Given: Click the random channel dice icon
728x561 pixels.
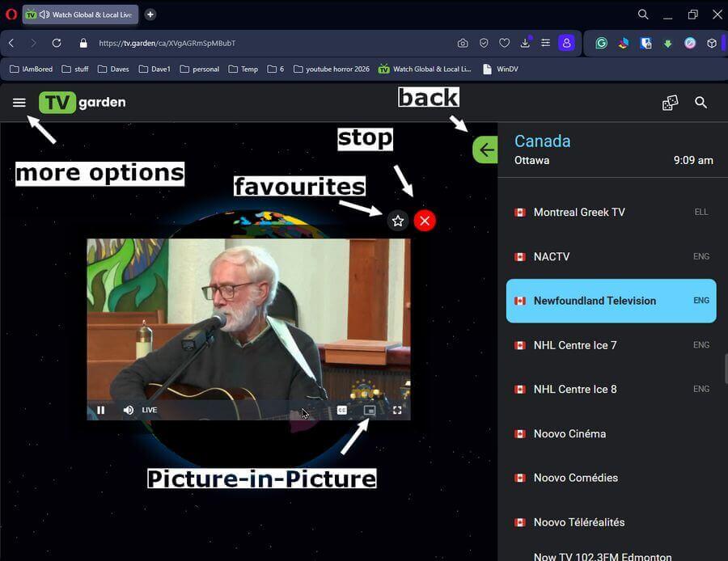Looking at the screenshot, I should click(x=670, y=103).
